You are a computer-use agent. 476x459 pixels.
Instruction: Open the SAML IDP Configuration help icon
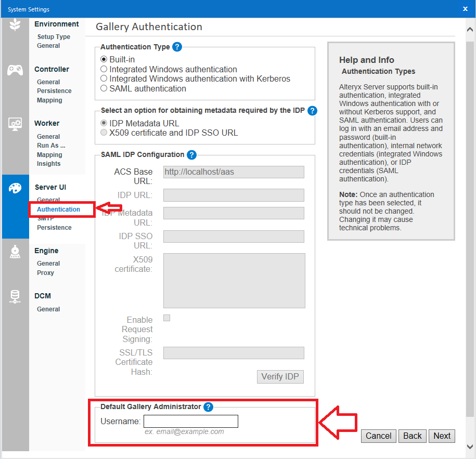pyautogui.click(x=192, y=154)
